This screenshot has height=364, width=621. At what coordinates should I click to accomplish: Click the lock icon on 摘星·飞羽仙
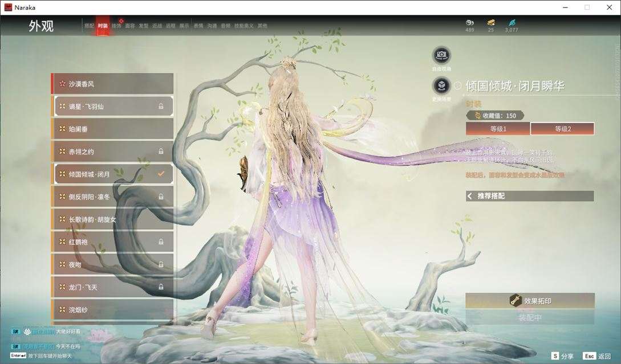[x=161, y=107]
